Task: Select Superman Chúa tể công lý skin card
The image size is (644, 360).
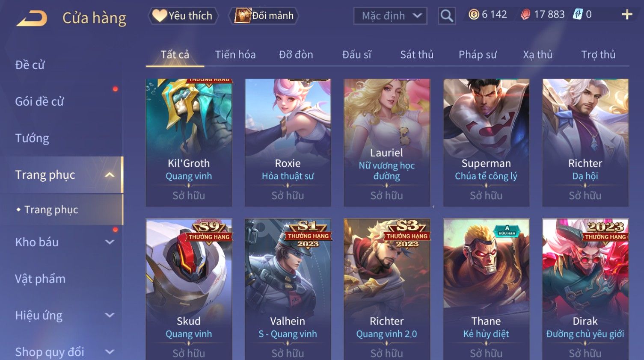Action: pyautogui.click(x=486, y=142)
